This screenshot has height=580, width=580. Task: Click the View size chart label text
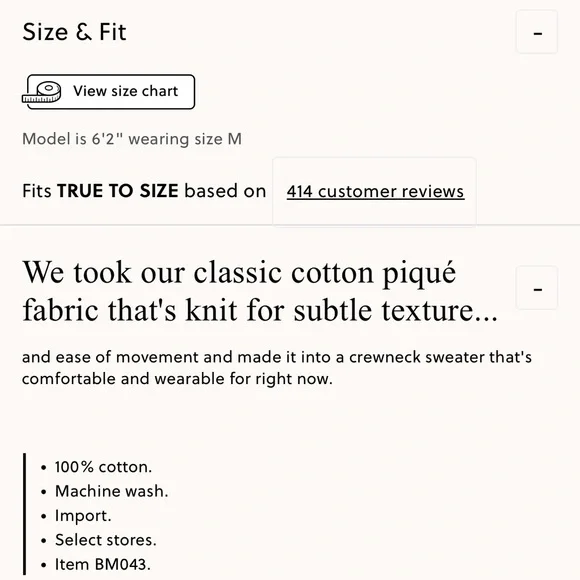[125, 91]
